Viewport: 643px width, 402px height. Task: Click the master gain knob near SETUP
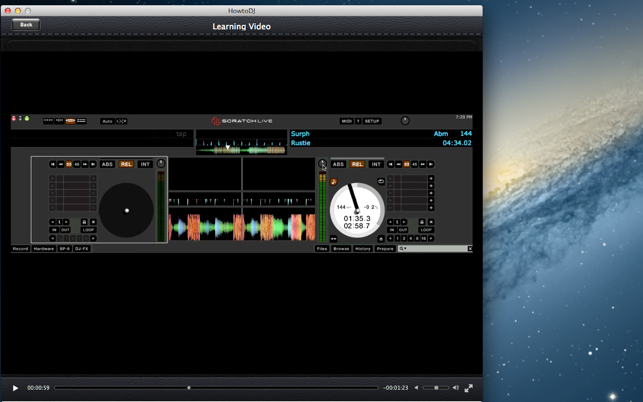pyautogui.click(x=405, y=121)
